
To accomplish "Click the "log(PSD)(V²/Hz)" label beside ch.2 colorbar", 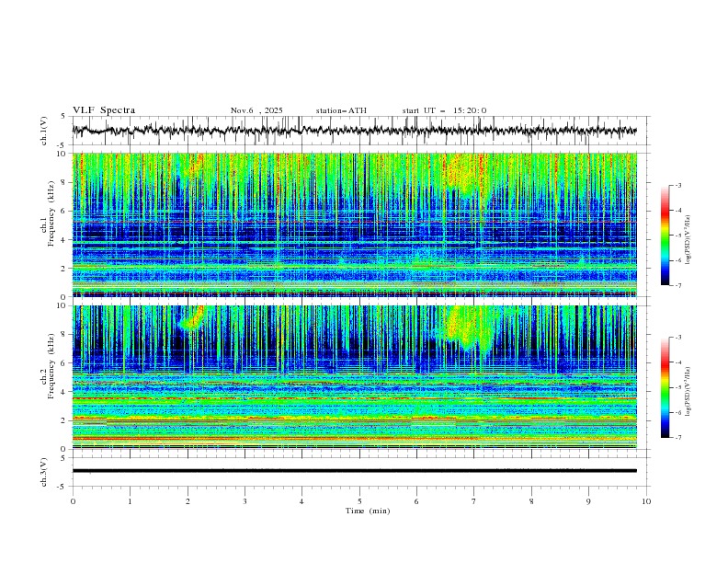I will pos(688,392).
